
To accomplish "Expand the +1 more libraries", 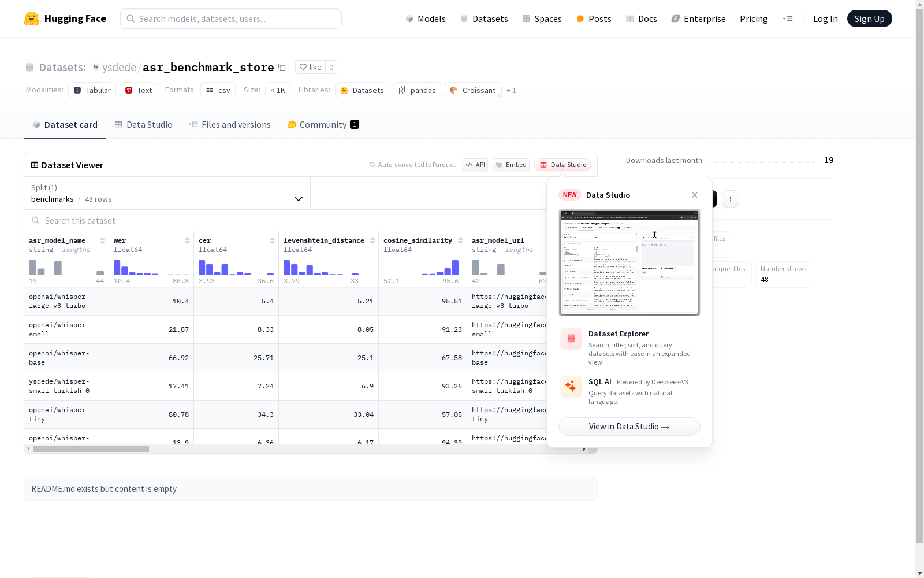I will coord(511,90).
